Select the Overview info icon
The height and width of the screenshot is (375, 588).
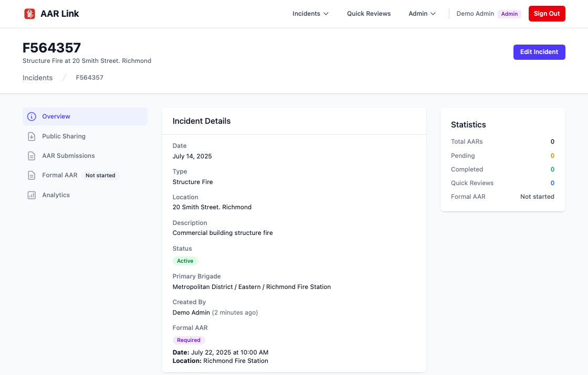[x=31, y=116]
